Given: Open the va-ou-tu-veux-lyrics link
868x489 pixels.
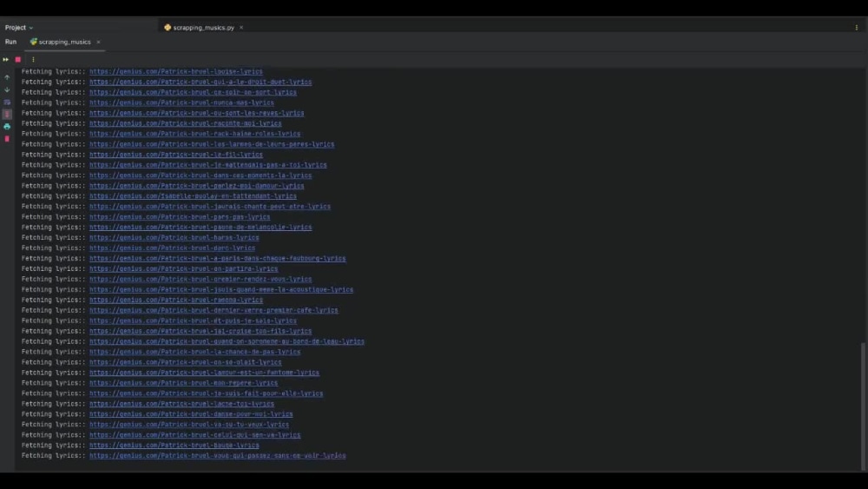Looking at the screenshot, I should 189,425.
